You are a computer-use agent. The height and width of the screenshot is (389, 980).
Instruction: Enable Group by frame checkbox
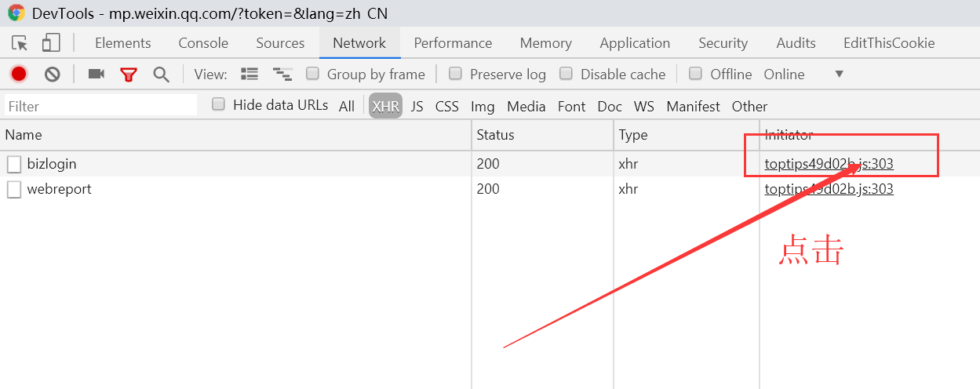point(312,74)
